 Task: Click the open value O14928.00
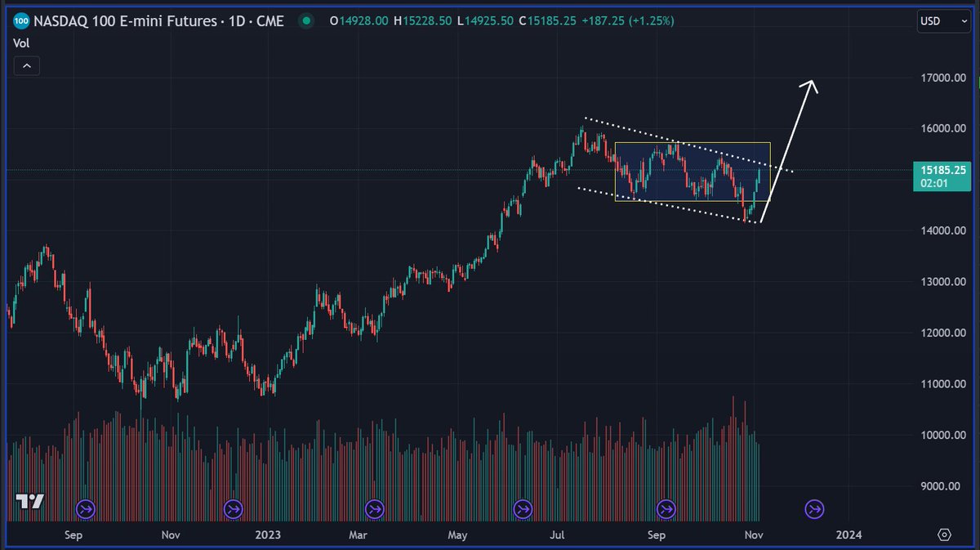(x=359, y=21)
